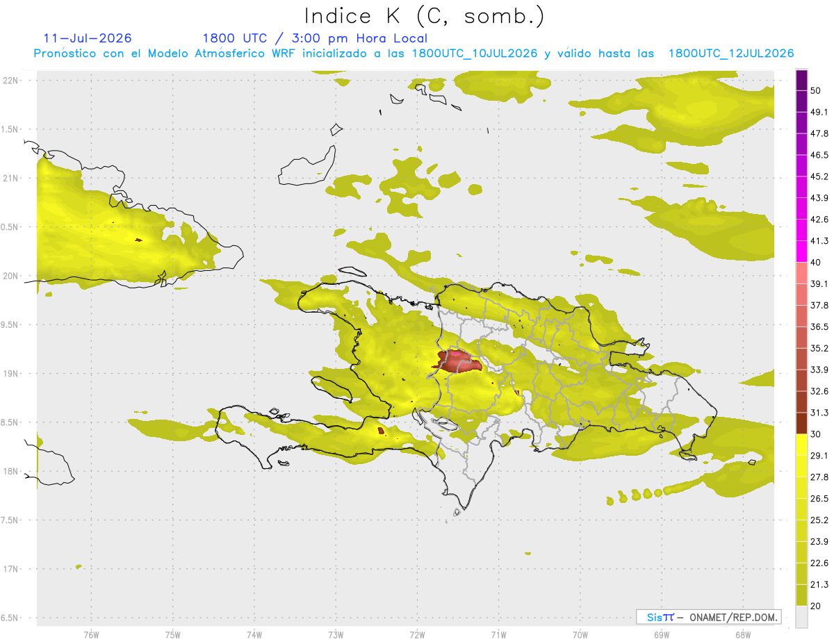This screenshot has width=834, height=644.
Task: Click the longitude label '74W'
Action: [x=254, y=635]
